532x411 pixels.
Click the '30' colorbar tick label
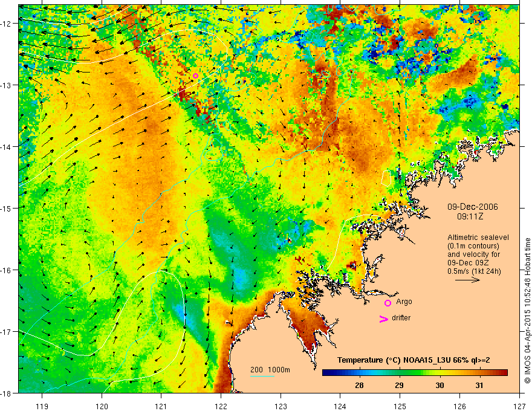coord(440,385)
